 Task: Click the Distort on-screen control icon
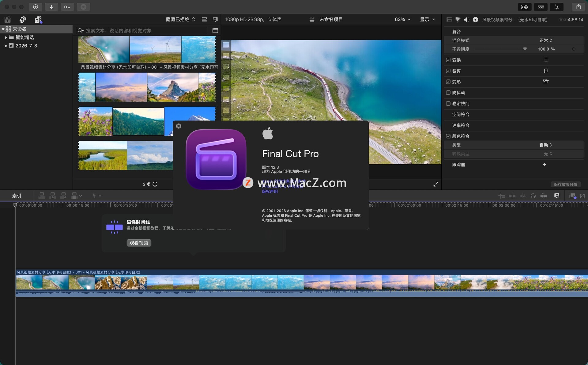point(546,82)
